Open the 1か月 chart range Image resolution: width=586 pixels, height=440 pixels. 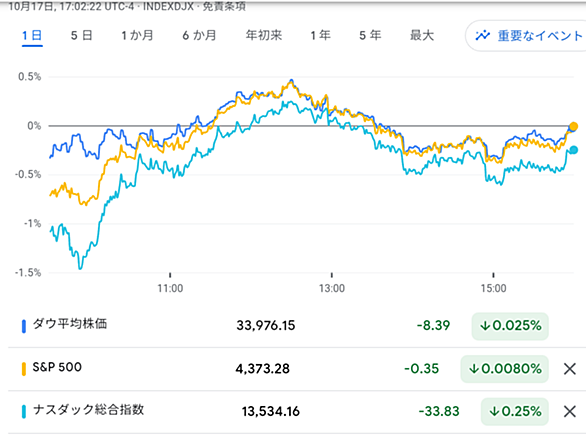137,36
